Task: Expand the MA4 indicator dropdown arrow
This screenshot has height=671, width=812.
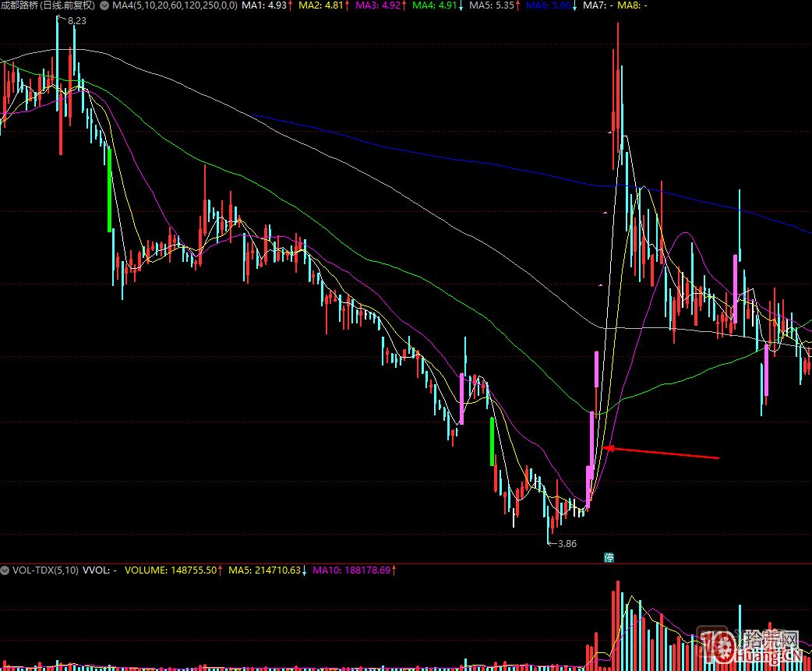Action: [x=104, y=5]
